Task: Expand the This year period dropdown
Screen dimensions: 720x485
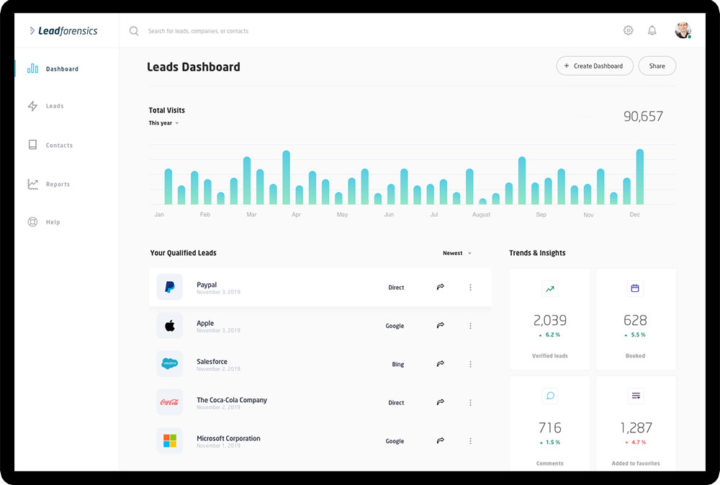Action: pos(164,123)
